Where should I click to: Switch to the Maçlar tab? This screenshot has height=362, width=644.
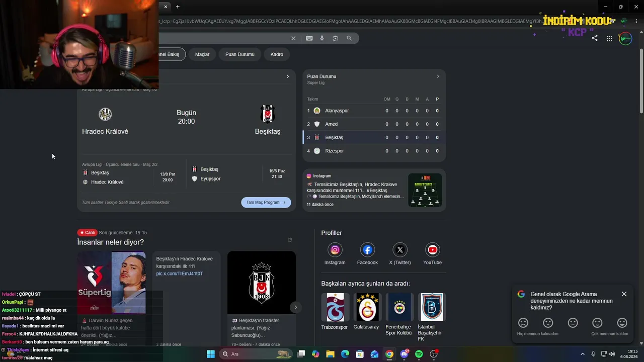click(202, 54)
